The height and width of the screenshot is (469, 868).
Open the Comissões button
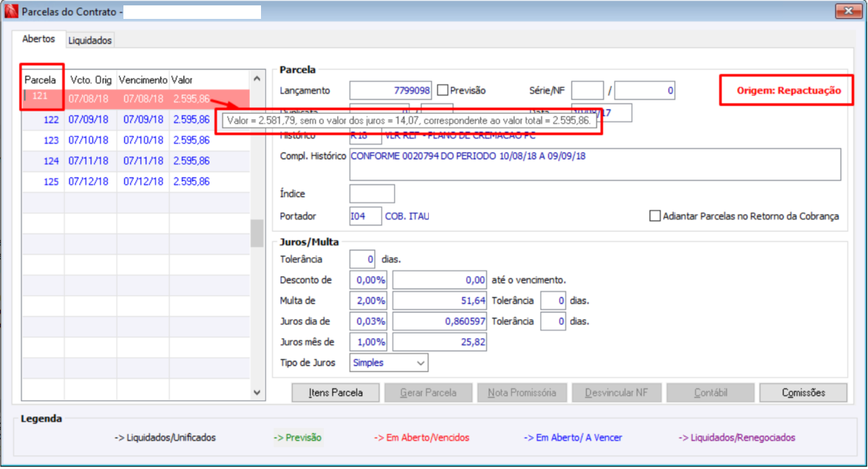(x=803, y=392)
